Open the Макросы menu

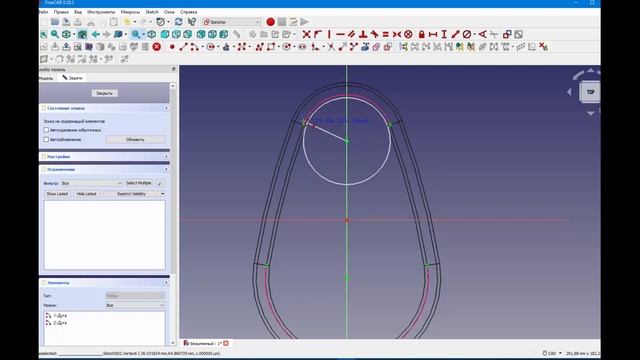coord(130,12)
